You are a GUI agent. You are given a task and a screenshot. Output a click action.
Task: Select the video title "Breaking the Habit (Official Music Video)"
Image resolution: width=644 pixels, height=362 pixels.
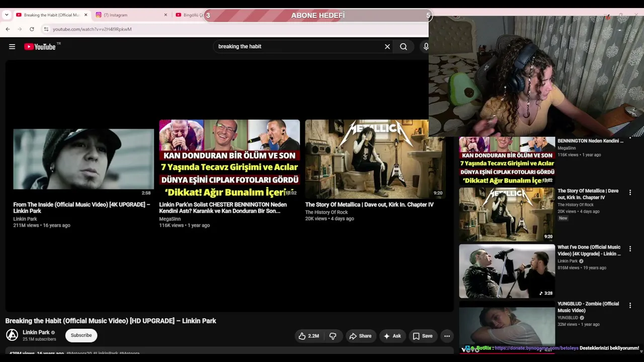pyautogui.click(x=111, y=321)
